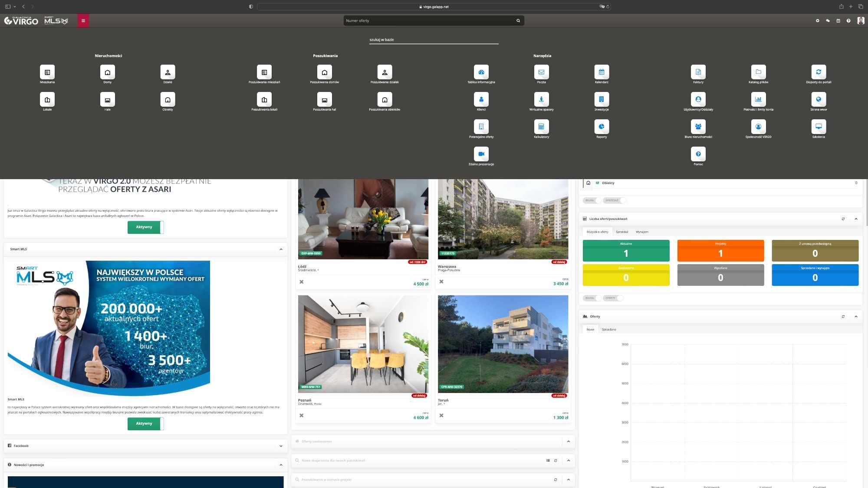Open Poszukiwania mieszkań icon
The width and height of the screenshot is (868, 488).
coord(264,72)
